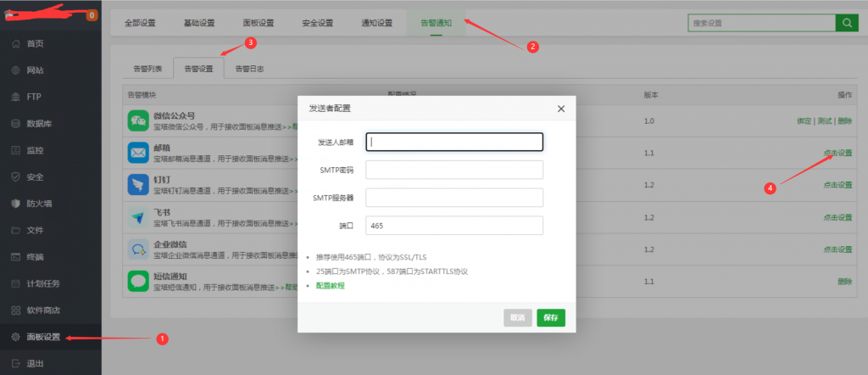Screen dimensions: 868x375
Task: Click the Feishu module icon
Action: [138, 217]
